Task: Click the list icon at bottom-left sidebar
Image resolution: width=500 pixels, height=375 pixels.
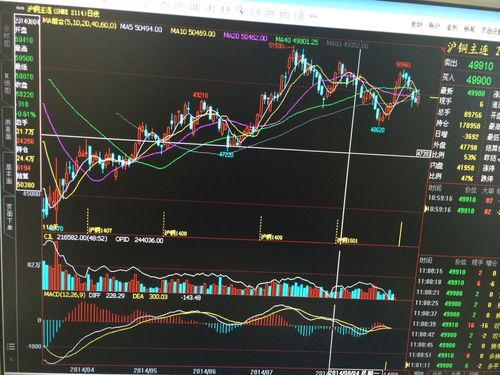Action: click(x=11, y=347)
